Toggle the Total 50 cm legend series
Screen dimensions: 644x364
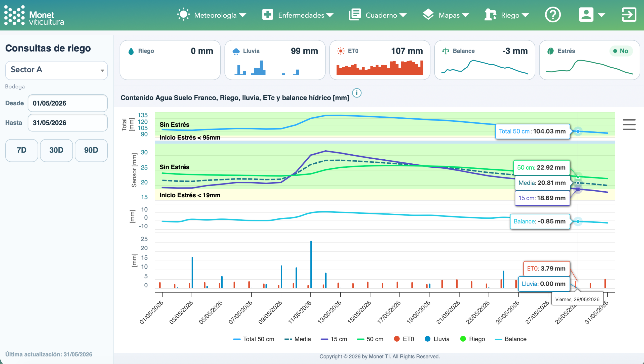(254, 339)
